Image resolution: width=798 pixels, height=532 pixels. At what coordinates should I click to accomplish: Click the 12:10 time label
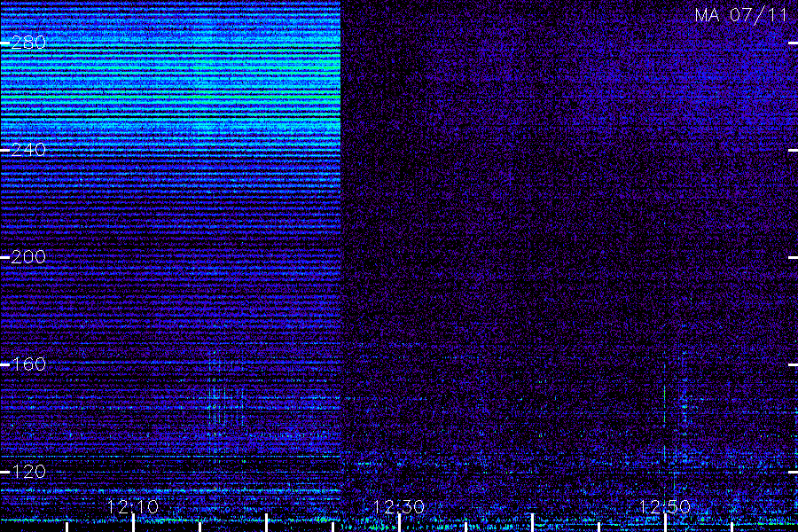(x=133, y=507)
